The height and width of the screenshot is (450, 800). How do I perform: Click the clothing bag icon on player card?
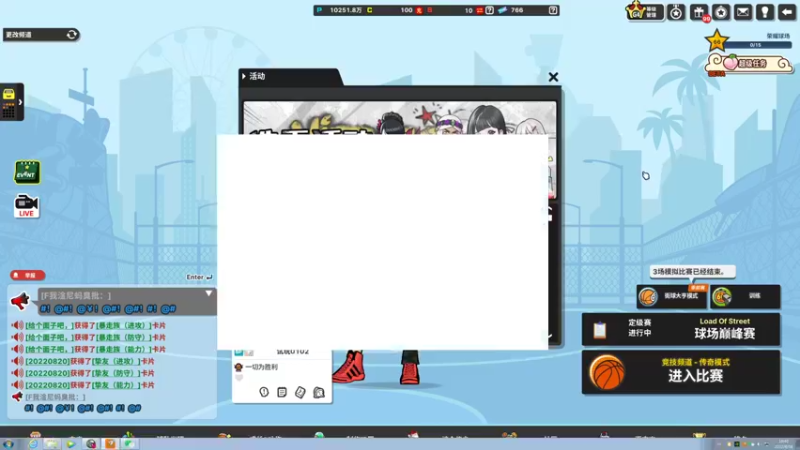(319, 392)
